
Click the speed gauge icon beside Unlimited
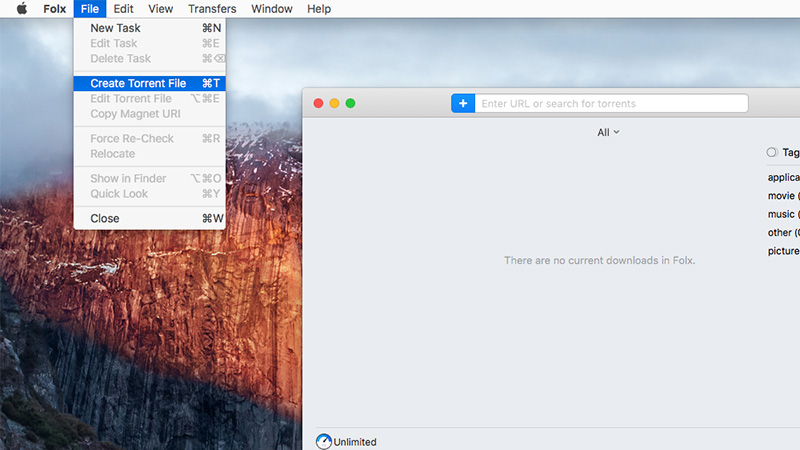[x=323, y=441]
